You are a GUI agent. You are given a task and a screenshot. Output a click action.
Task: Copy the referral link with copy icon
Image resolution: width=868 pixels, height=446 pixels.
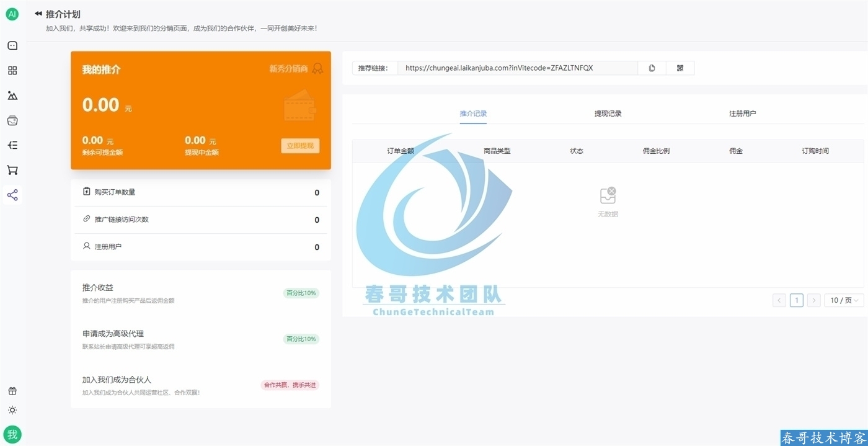[652, 68]
